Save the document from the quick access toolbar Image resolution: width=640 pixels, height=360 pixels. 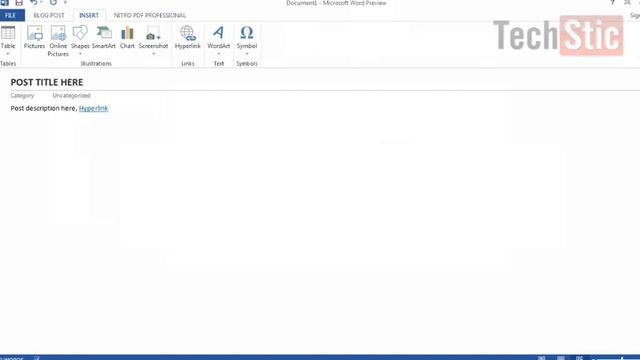(x=19, y=2)
